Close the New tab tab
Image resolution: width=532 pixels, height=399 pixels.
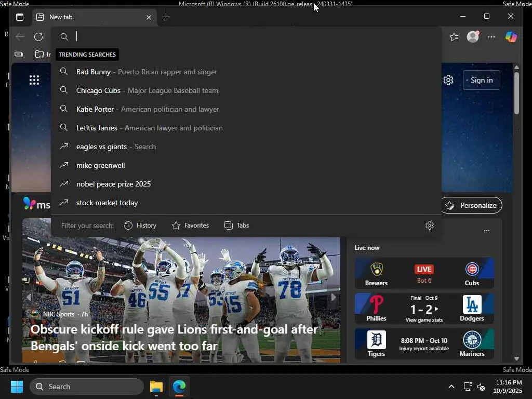tap(149, 17)
